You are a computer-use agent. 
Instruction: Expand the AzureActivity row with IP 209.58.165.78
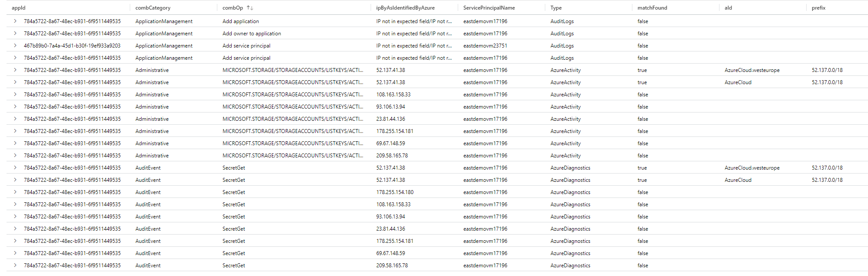pos(15,155)
